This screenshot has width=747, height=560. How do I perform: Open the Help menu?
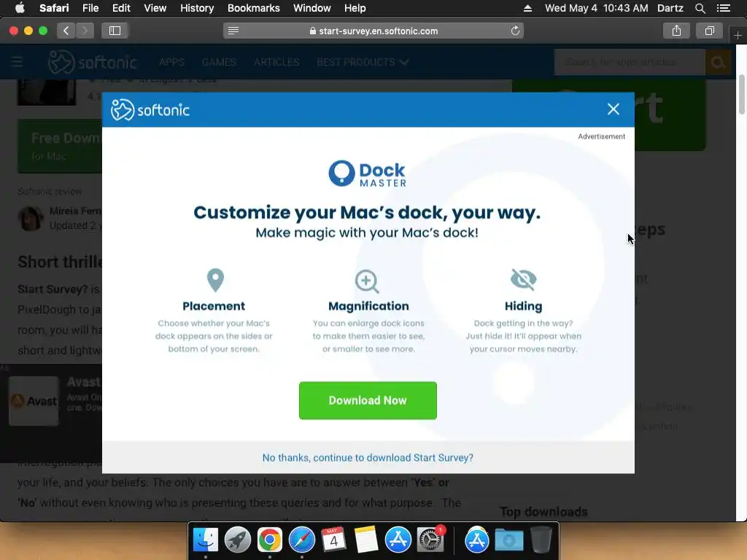(355, 8)
